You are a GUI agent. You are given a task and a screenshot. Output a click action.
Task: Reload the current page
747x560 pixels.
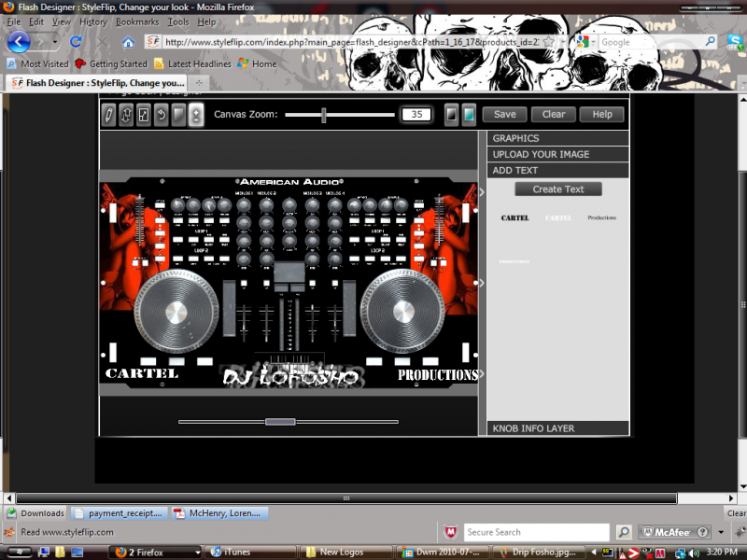76,42
